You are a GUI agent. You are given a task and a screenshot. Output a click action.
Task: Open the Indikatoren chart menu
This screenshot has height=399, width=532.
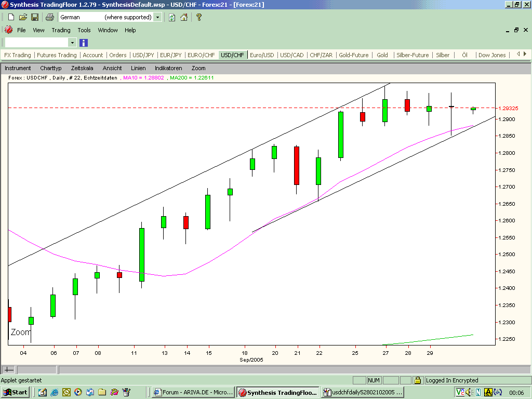tap(168, 68)
